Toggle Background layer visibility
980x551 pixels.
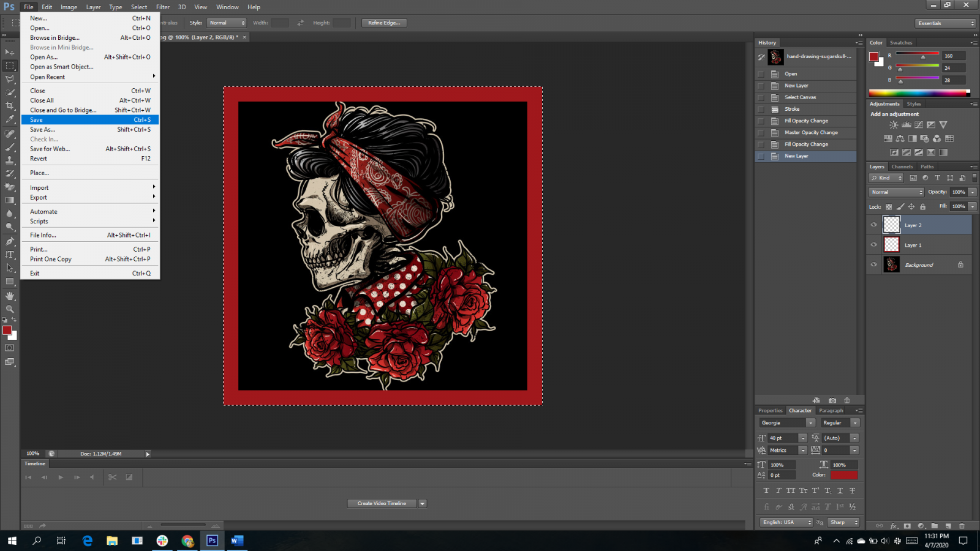point(874,265)
